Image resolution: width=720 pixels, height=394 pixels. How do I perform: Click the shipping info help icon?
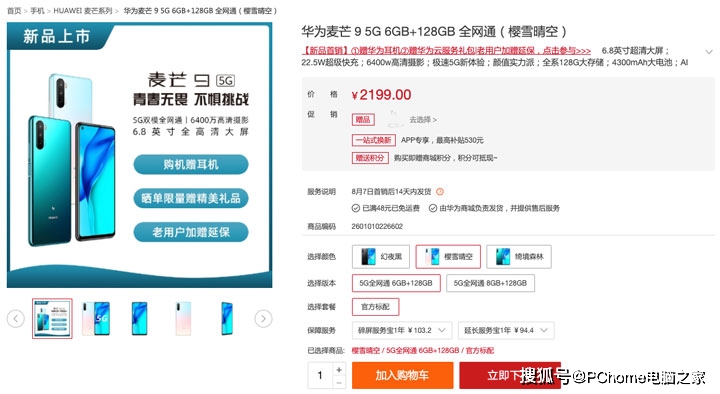tap(440, 192)
